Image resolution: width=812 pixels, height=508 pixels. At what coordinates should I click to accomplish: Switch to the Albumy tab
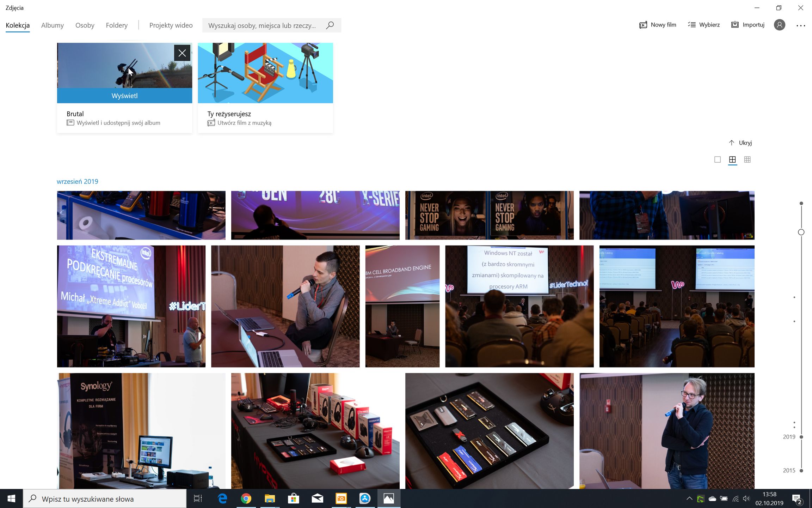pos(53,25)
